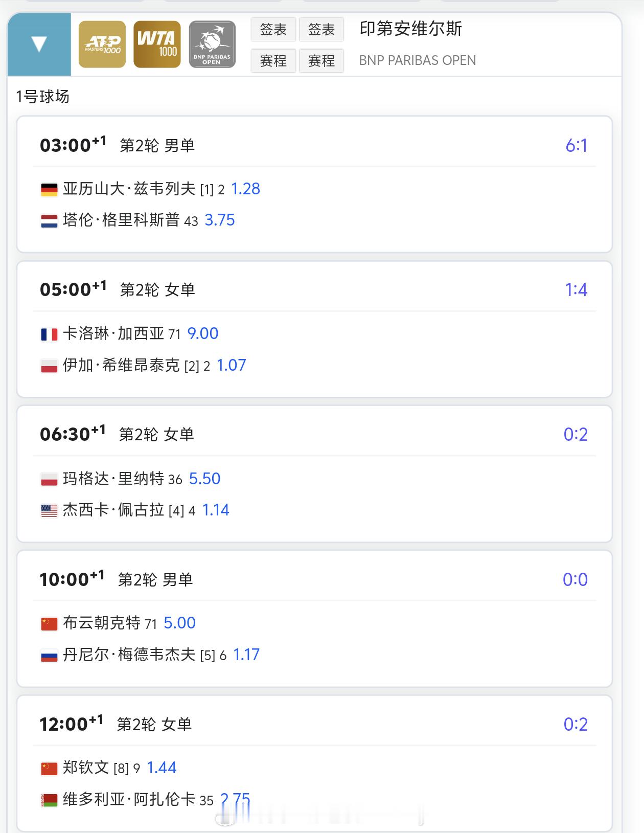644x833 pixels.
Task: Open the first 赛程 schedule button
Action: click(273, 61)
